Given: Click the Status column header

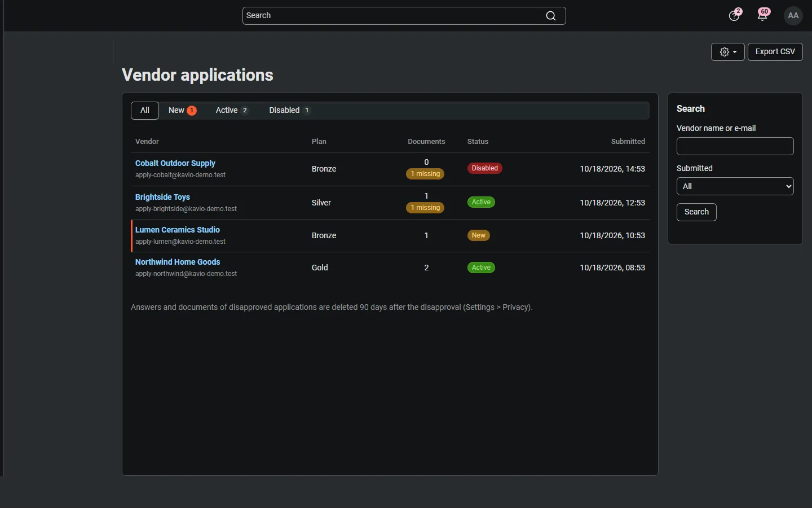Looking at the screenshot, I should pos(478,142).
